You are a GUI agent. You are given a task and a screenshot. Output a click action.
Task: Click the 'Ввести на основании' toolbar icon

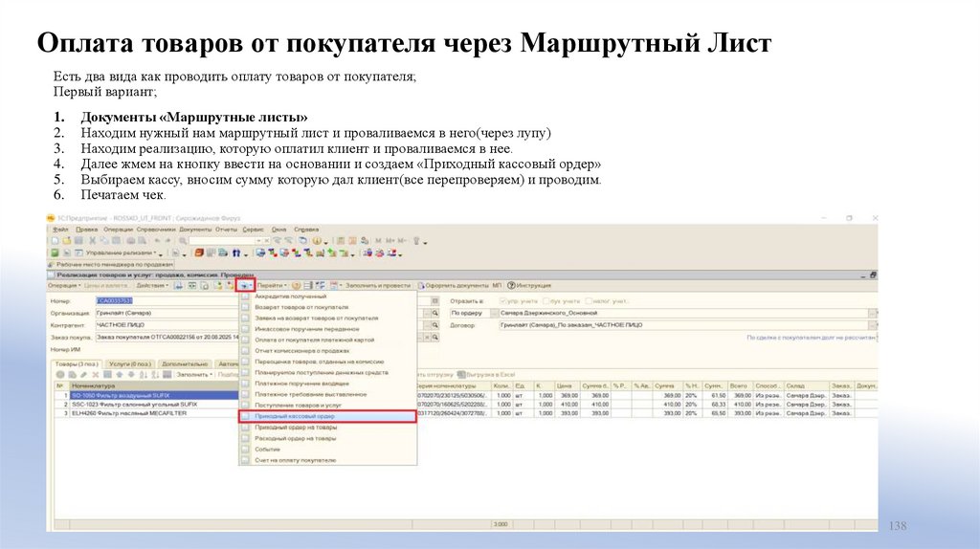pos(245,285)
